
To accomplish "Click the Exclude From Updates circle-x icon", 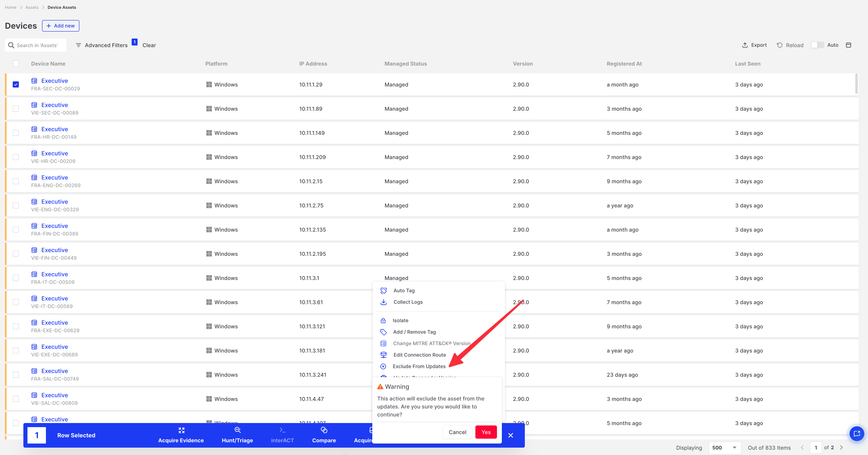I will pos(383,366).
